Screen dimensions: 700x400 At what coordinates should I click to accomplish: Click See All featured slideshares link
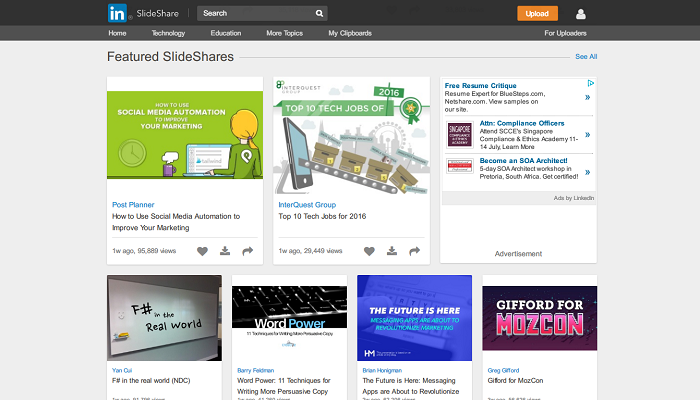586,57
